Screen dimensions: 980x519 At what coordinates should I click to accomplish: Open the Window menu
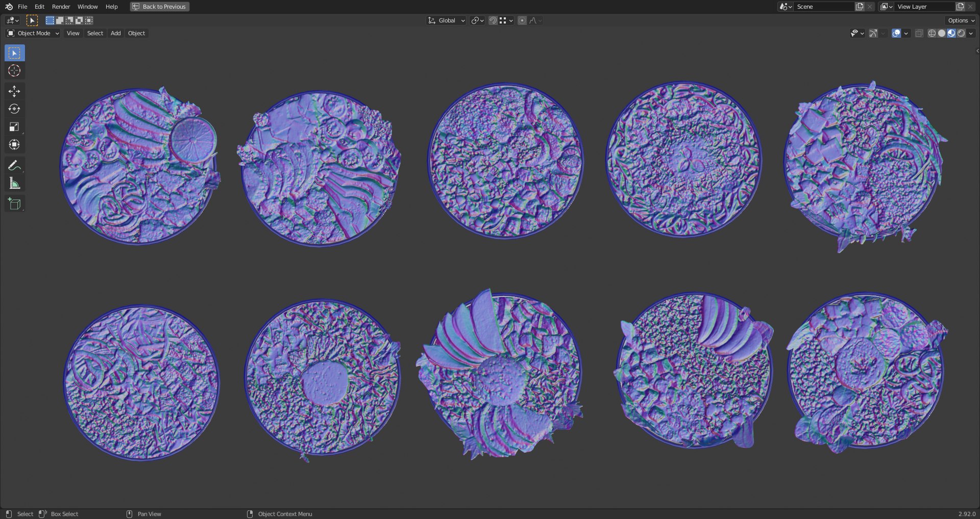87,7
